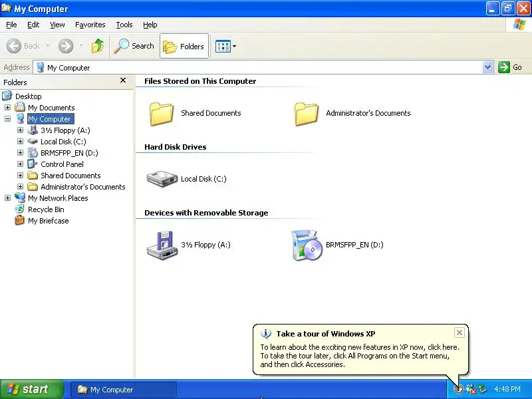The image size is (532, 399).
Task: Select Shared Documents folder in tree
Action: point(33,176)
